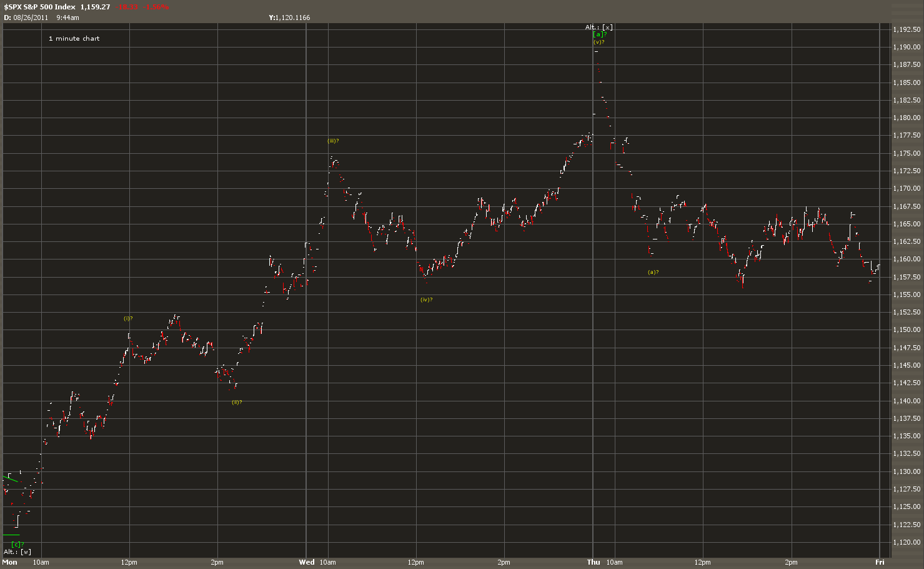Image resolution: width=924 pixels, height=569 pixels.
Task: Click the 1,160.00 price axis label
Action: pyautogui.click(x=907, y=259)
